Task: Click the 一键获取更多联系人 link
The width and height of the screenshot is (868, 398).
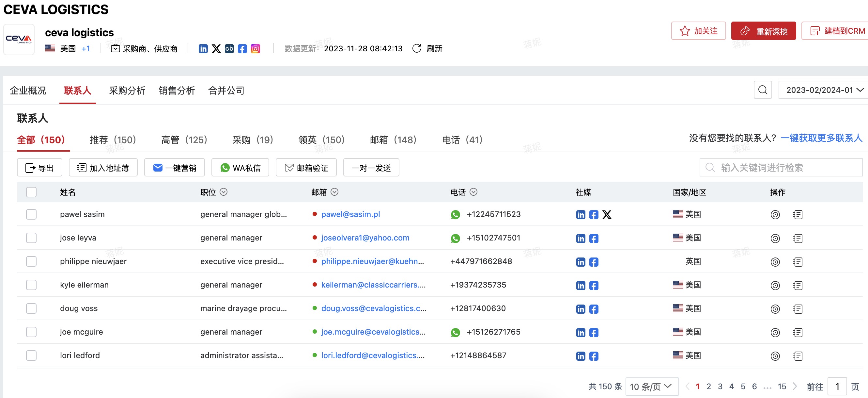Action: [x=821, y=138]
